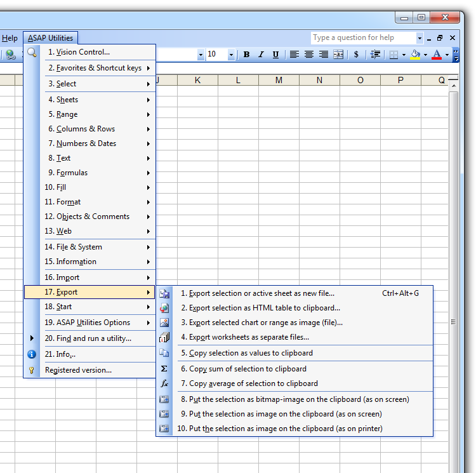Choose Export worksheets as separate files
This screenshot has width=476, height=473.
[294, 337]
